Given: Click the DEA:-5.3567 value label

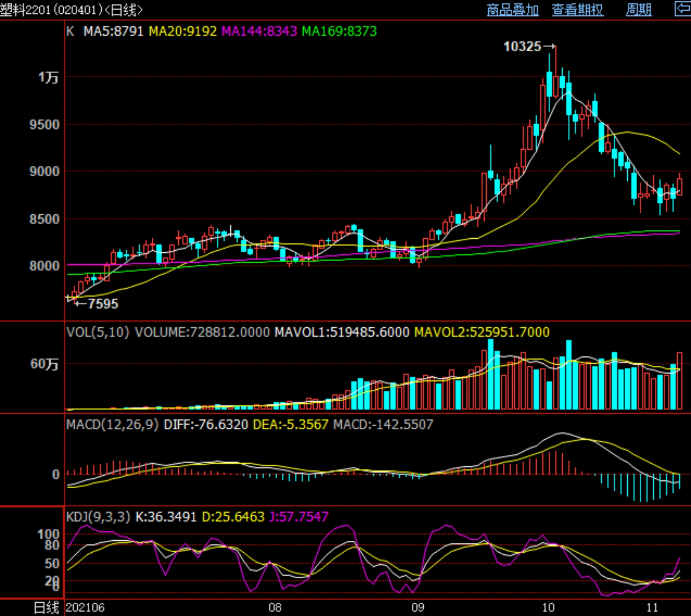Looking at the screenshot, I should pos(290,424).
